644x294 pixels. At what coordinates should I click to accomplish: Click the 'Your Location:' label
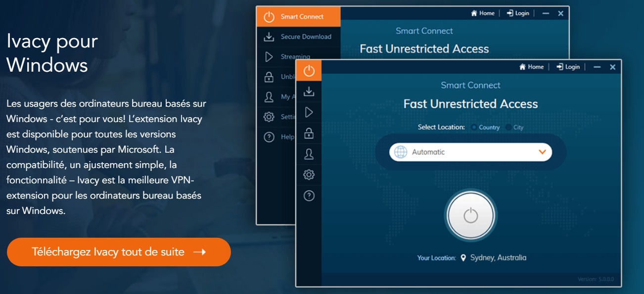pyautogui.click(x=436, y=258)
